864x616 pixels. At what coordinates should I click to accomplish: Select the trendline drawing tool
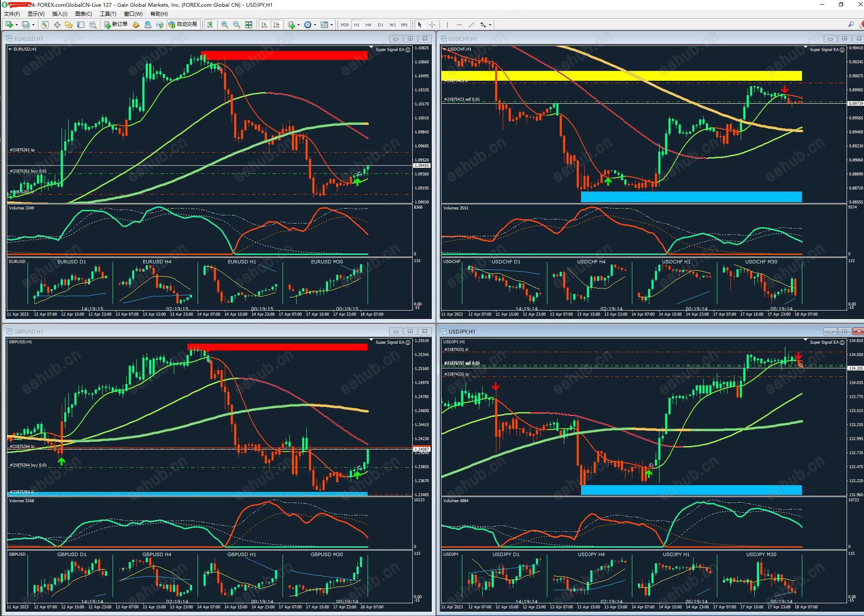pos(471,25)
